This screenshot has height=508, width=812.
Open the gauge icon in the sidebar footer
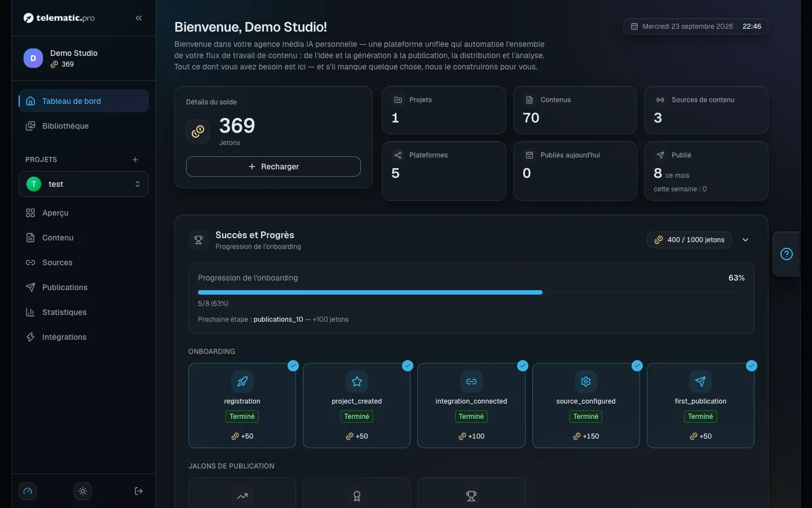28,491
